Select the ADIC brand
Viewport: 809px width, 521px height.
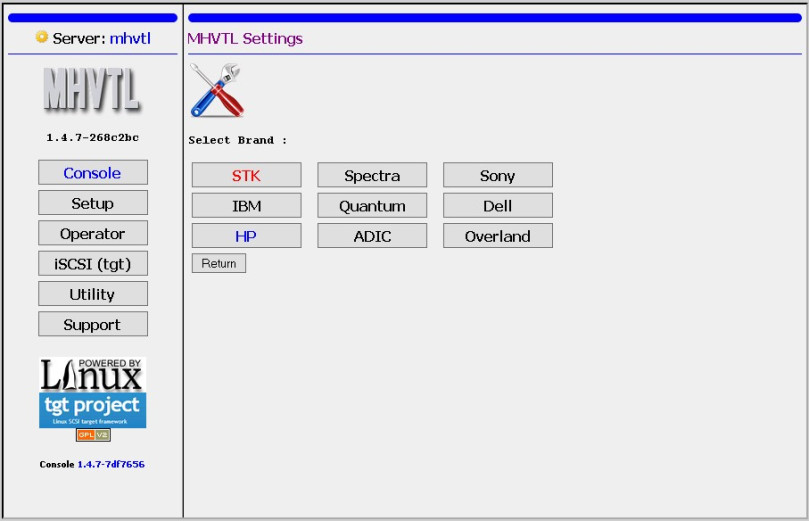(372, 236)
